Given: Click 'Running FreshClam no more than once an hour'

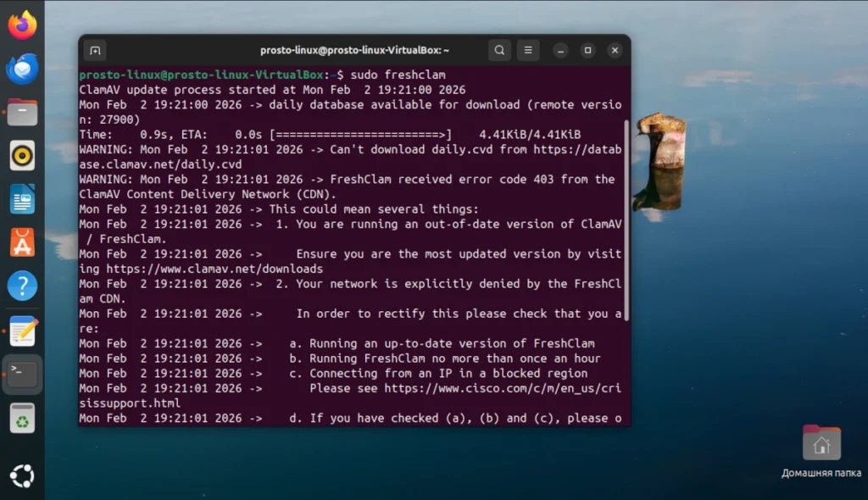Looking at the screenshot, I should pyautogui.click(x=455, y=358).
